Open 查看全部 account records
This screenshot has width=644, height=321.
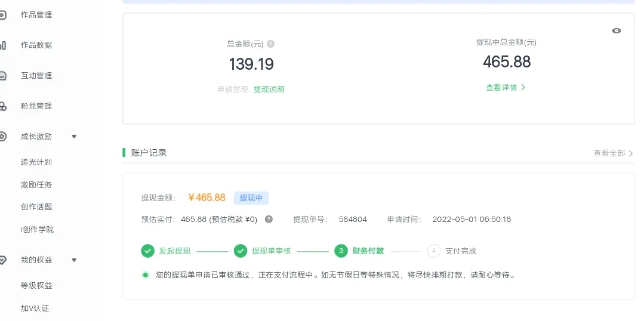pos(613,153)
